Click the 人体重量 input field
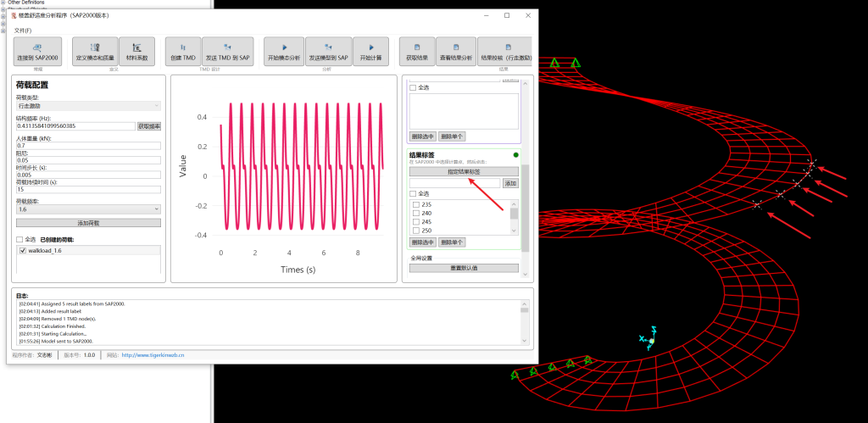The image size is (868, 423). pos(88,146)
